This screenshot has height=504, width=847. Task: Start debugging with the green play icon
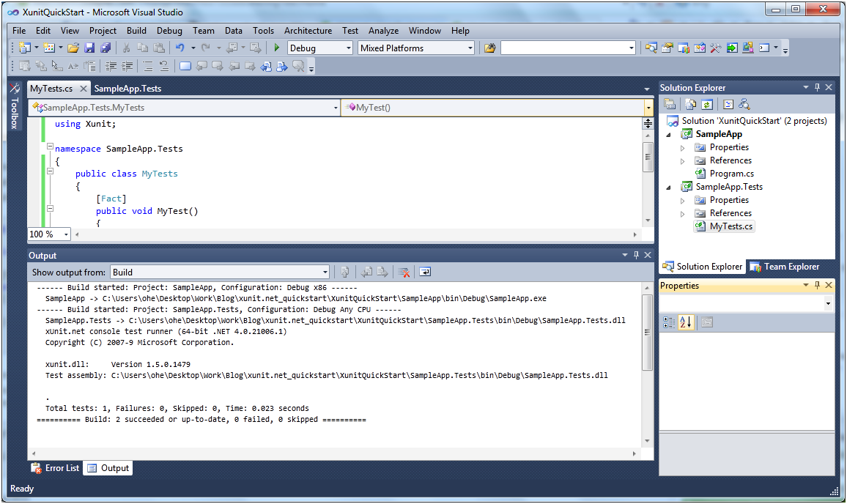click(276, 48)
